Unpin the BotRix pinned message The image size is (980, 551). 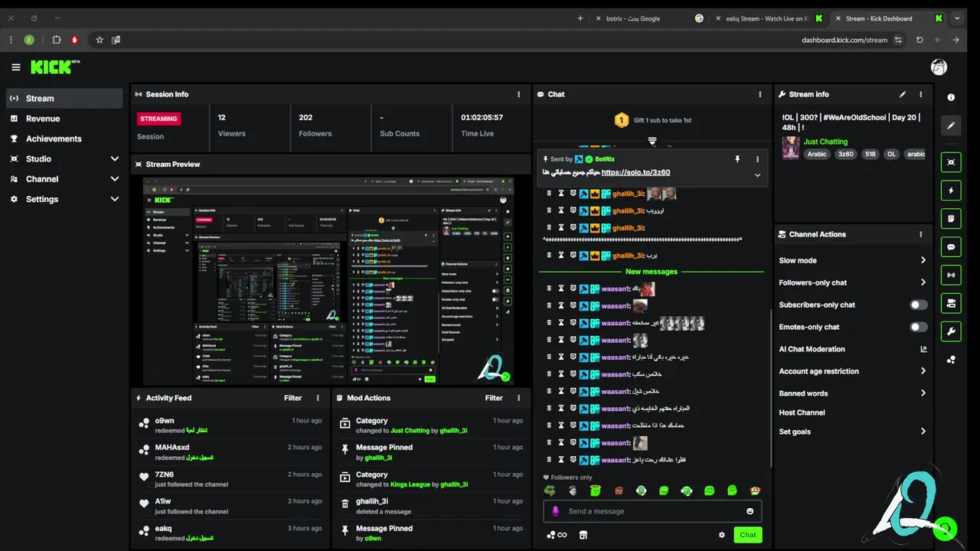coord(737,159)
